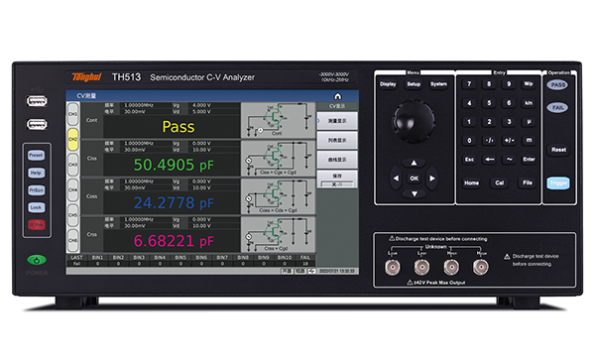Click the µ unit key
The image size is (595, 364).
529,121
